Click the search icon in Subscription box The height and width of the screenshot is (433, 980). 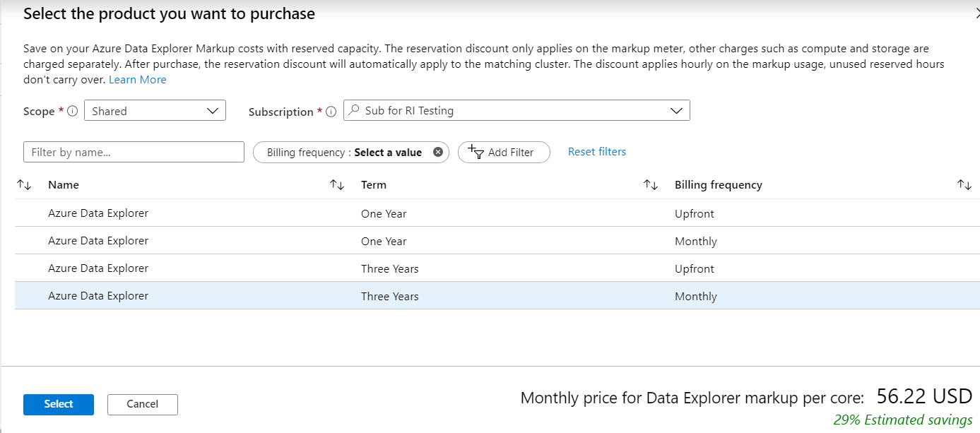(355, 110)
